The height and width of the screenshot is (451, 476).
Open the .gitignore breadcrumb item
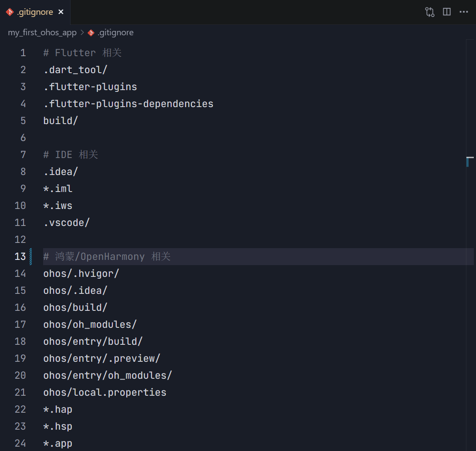click(x=115, y=33)
